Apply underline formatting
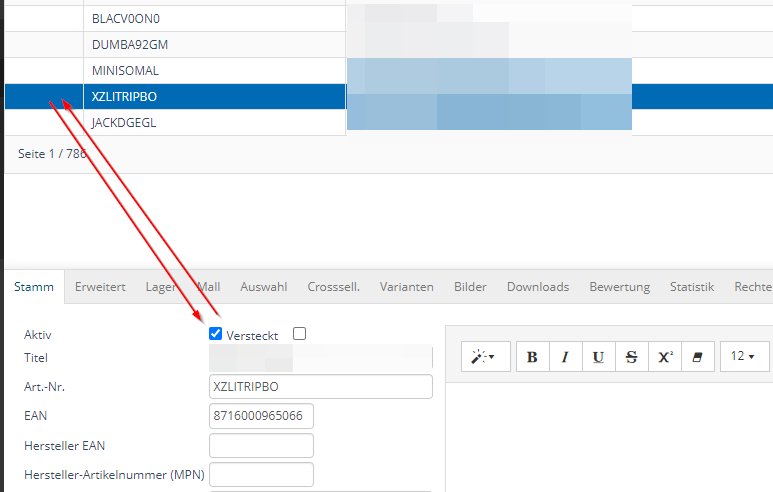 tap(598, 357)
